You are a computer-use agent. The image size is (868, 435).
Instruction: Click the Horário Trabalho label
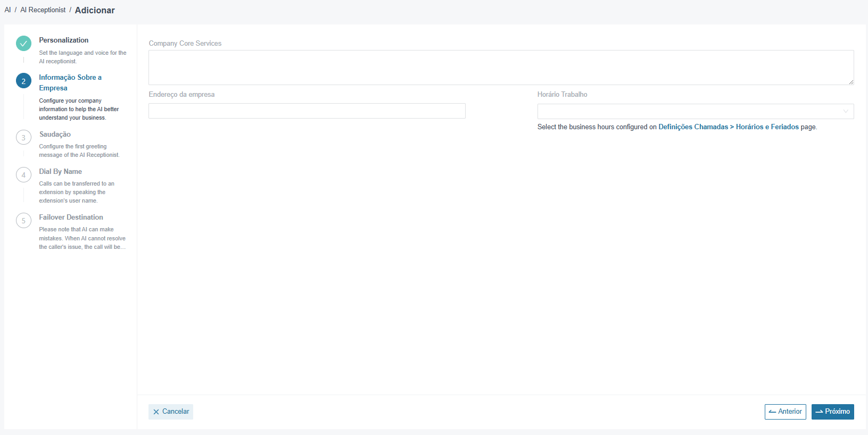(x=563, y=95)
